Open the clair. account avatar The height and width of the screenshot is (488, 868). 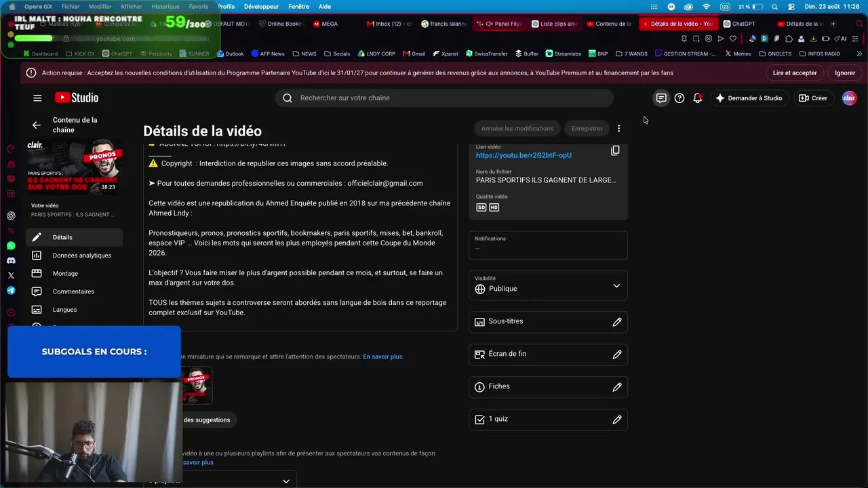(849, 98)
